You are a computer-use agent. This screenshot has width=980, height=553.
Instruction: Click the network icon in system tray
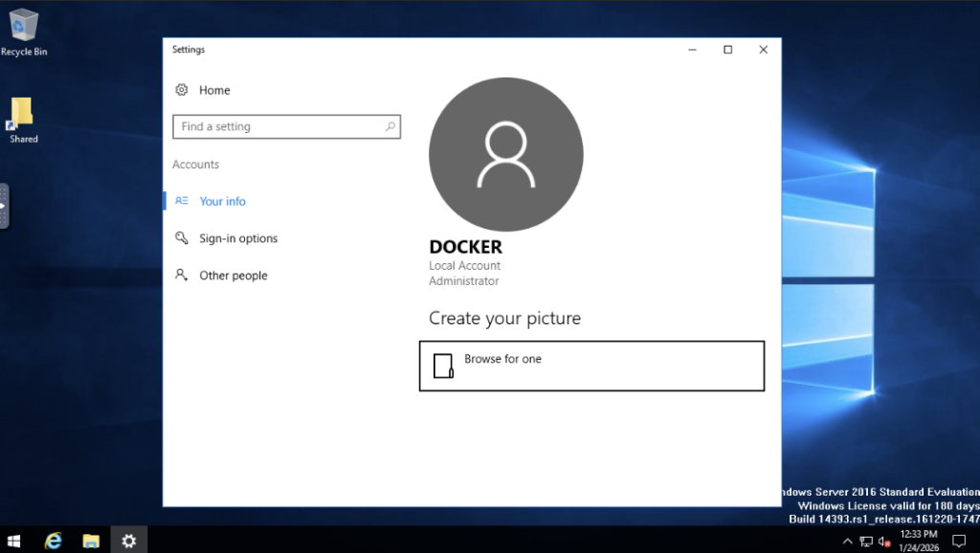pyautogui.click(x=865, y=541)
